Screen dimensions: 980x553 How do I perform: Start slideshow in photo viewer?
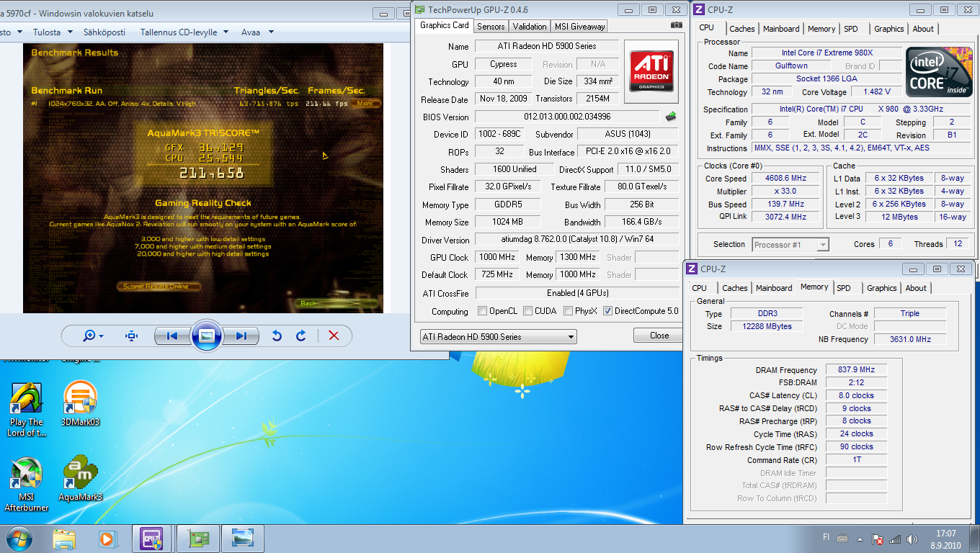[x=206, y=336]
